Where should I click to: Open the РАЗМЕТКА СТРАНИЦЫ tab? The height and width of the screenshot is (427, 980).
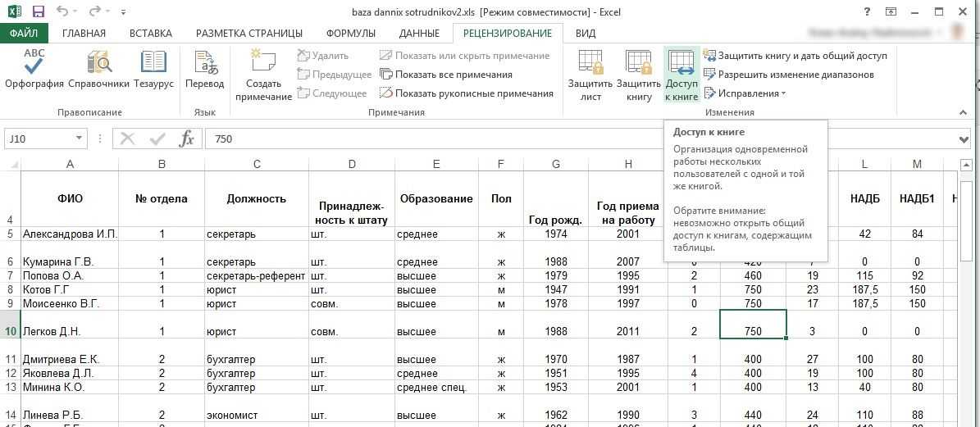pyautogui.click(x=248, y=33)
